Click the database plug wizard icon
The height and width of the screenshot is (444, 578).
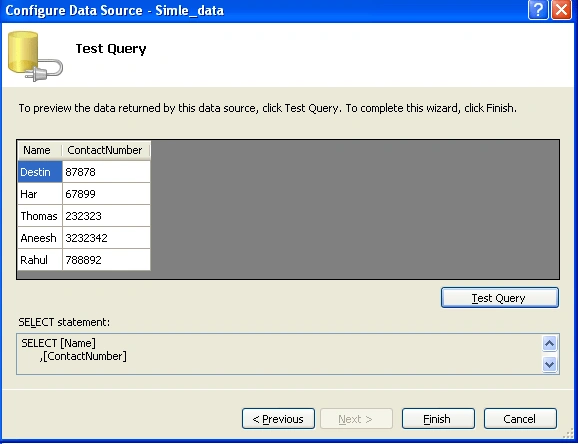pos(35,56)
